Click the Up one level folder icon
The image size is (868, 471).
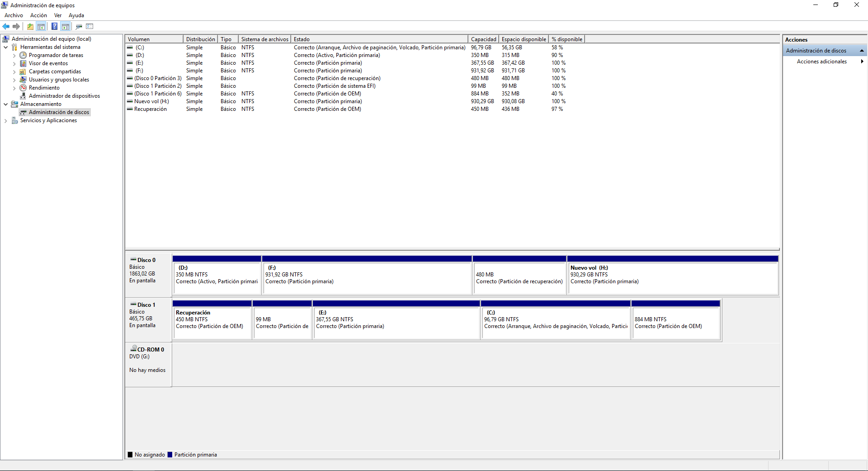(30, 26)
